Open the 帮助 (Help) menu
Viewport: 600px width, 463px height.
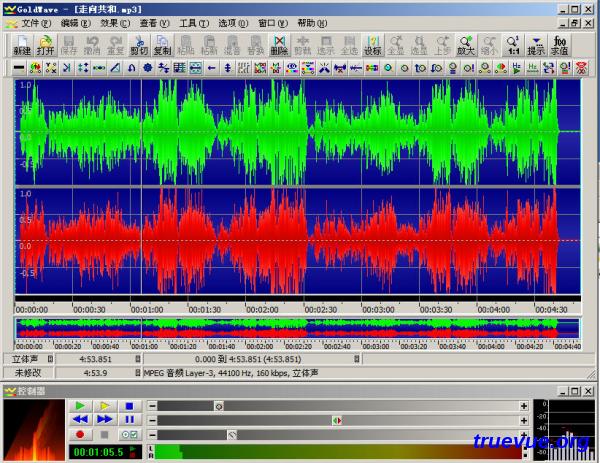[x=312, y=23]
